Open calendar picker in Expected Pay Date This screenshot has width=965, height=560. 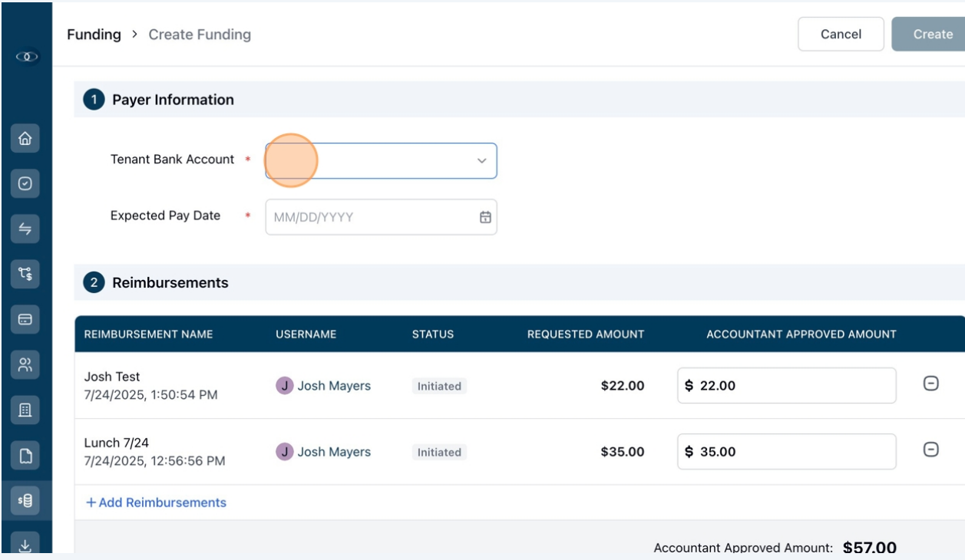pos(485,217)
